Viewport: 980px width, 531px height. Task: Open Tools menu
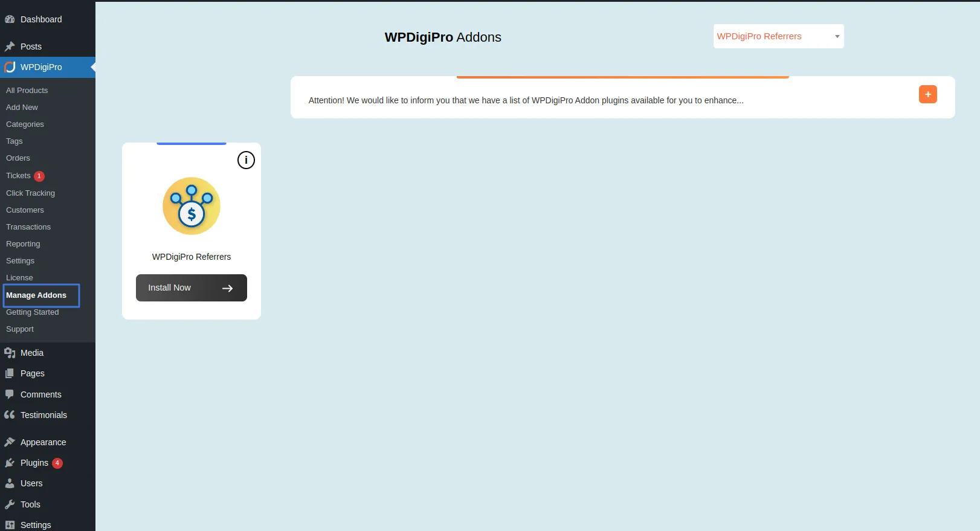(x=30, y=504)
